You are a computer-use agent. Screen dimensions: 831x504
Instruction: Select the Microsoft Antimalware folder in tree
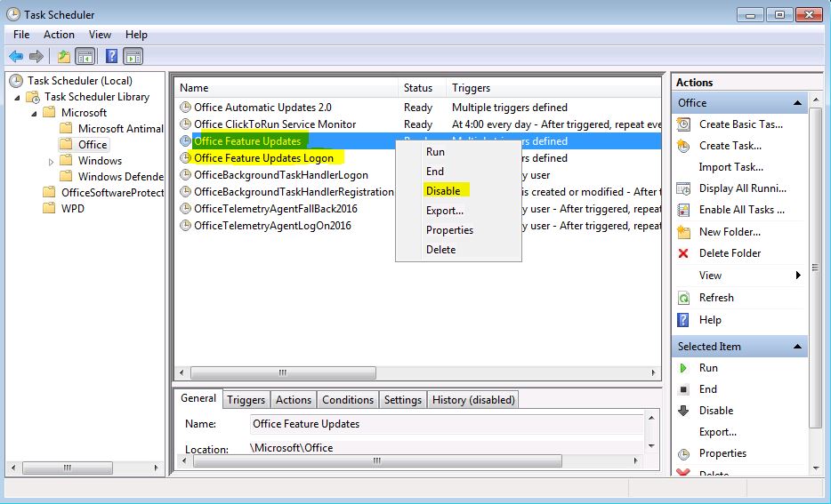coord(120,129)
